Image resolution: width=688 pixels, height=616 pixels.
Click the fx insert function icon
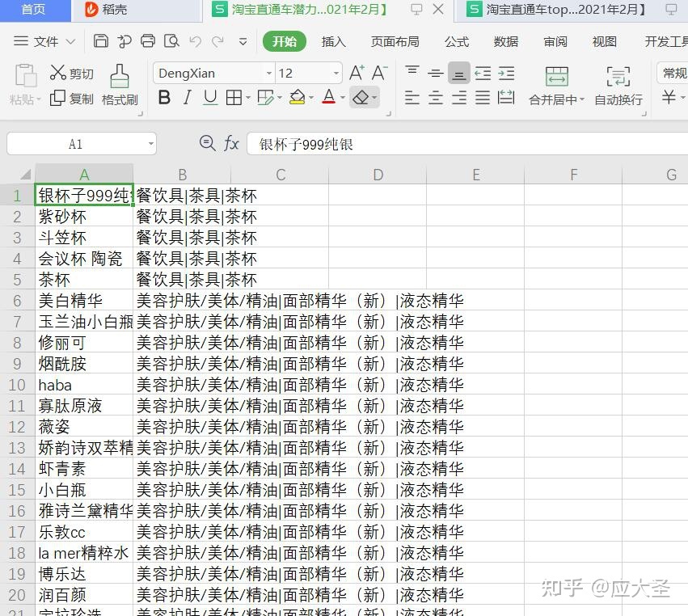[x=231, y=143]
